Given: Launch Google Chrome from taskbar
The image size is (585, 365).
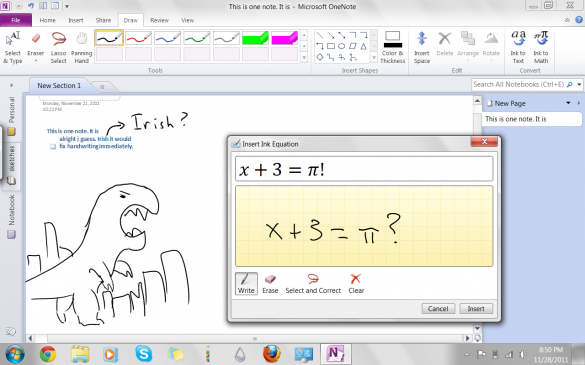Looking at the screenshot, I should pos(48,354).
